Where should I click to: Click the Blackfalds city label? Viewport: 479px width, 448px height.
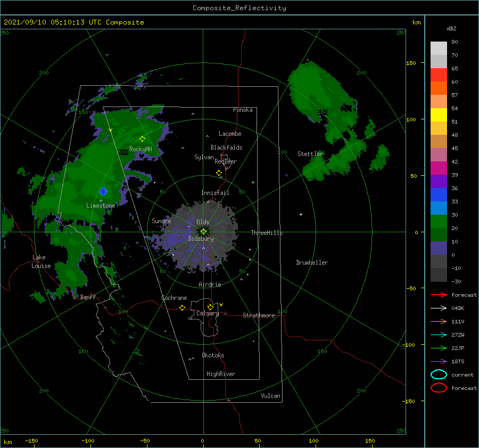pyautogui.click(x=226, y=148)
